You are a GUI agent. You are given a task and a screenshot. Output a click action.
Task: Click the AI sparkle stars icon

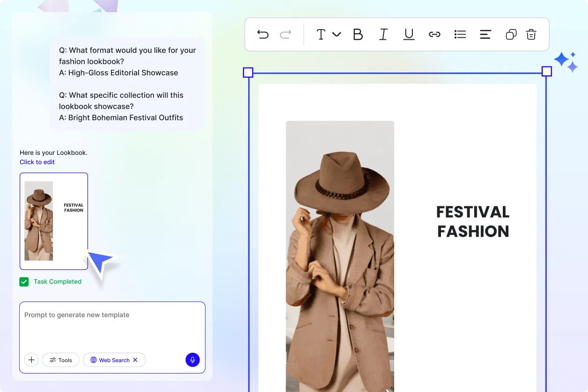tap(566, 62)
